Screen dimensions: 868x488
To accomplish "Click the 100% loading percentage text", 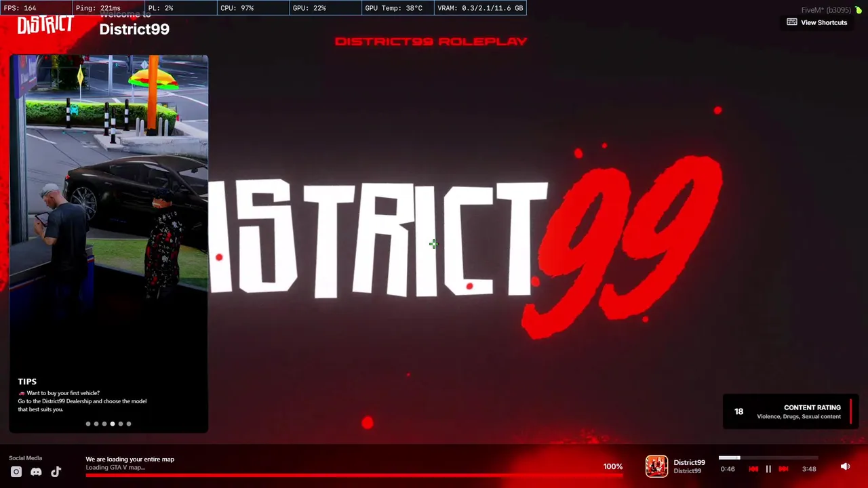I will (612, 466).
